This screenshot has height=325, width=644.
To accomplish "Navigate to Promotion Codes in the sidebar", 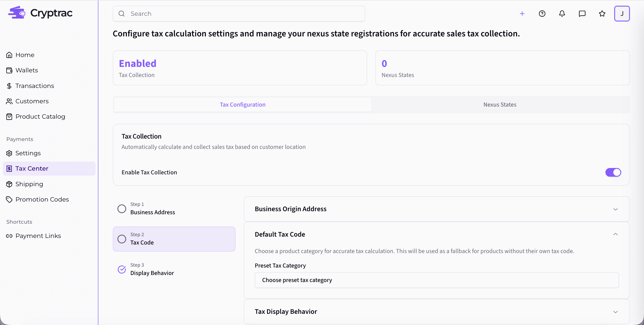I will (x=42, y=199).
